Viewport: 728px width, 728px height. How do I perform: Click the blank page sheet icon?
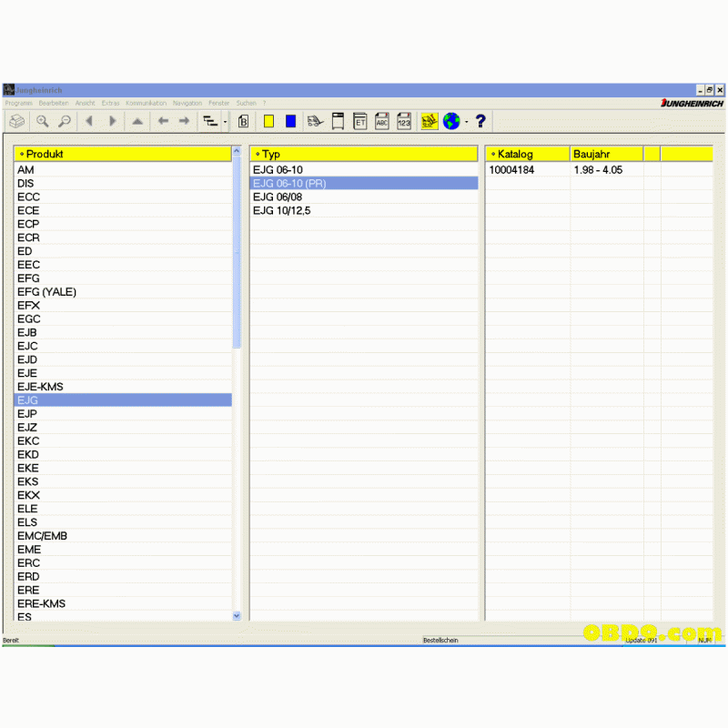[338, 122]
